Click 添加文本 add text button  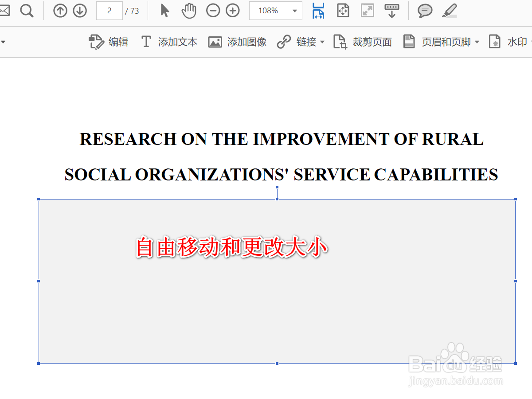[x=169, y=42]
